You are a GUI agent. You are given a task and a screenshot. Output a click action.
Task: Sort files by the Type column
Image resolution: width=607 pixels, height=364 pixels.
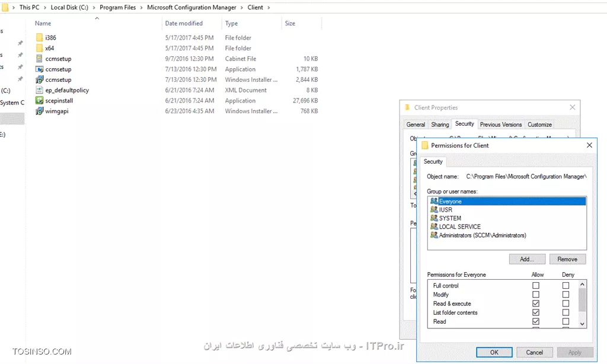(x=232, y=23)
